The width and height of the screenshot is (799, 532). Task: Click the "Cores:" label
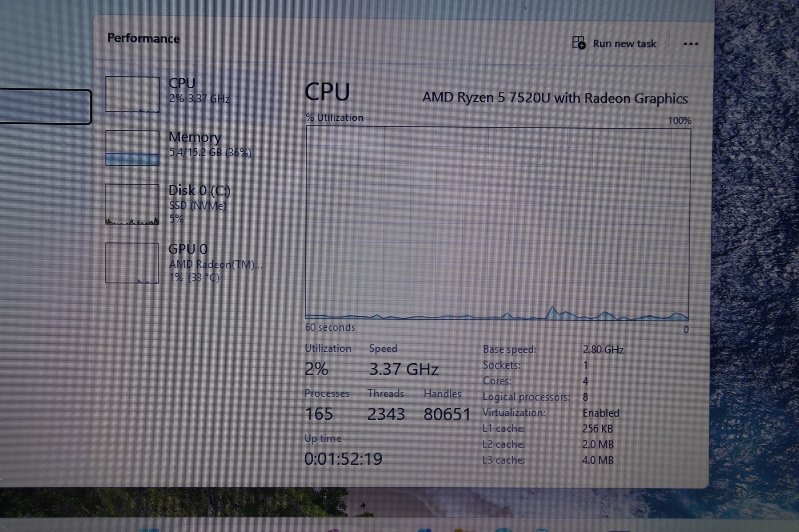click(x=497, y=381)
